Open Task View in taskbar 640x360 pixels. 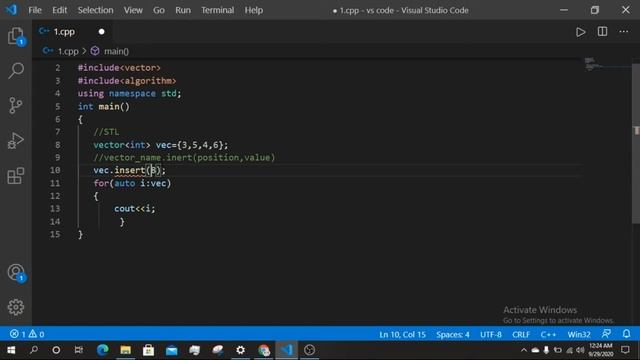[x=79, y=350]
